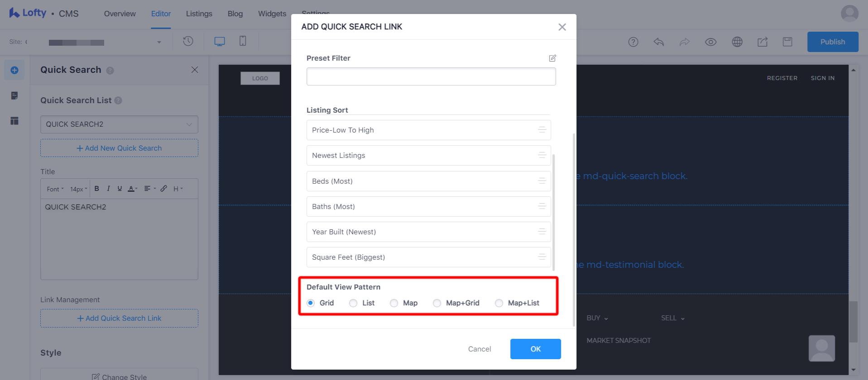
Task: Click the share/export icon in toolbar
Action: (762, 42)
